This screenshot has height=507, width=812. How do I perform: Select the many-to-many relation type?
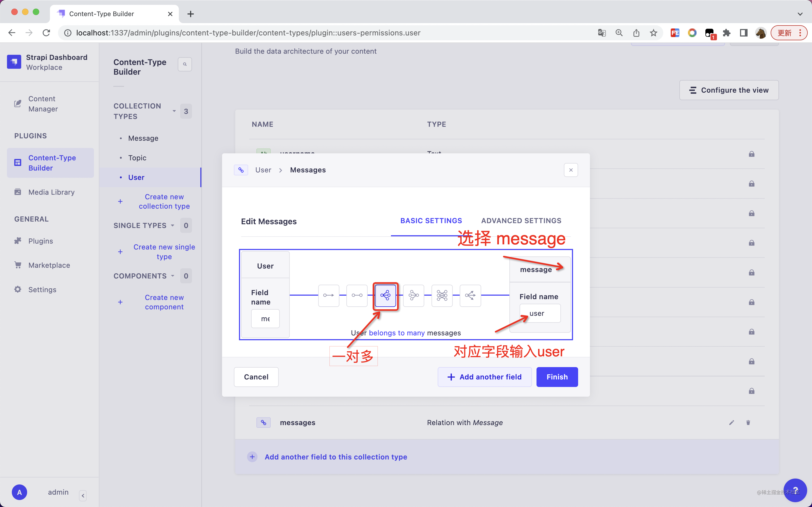point(442,296)
